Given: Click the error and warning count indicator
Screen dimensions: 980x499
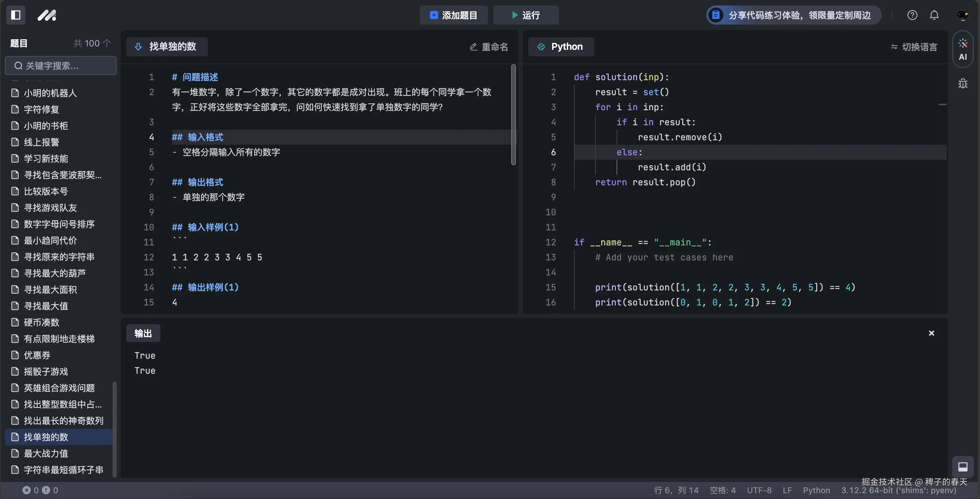Looking at the screenshot, I should (x=40, y=490).
